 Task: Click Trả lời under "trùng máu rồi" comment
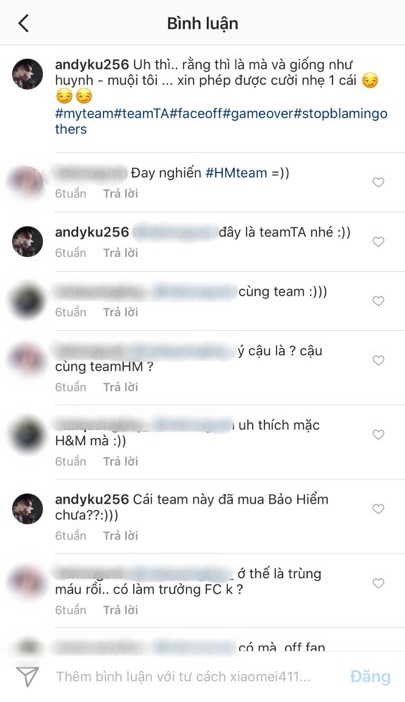pos(121,610)
